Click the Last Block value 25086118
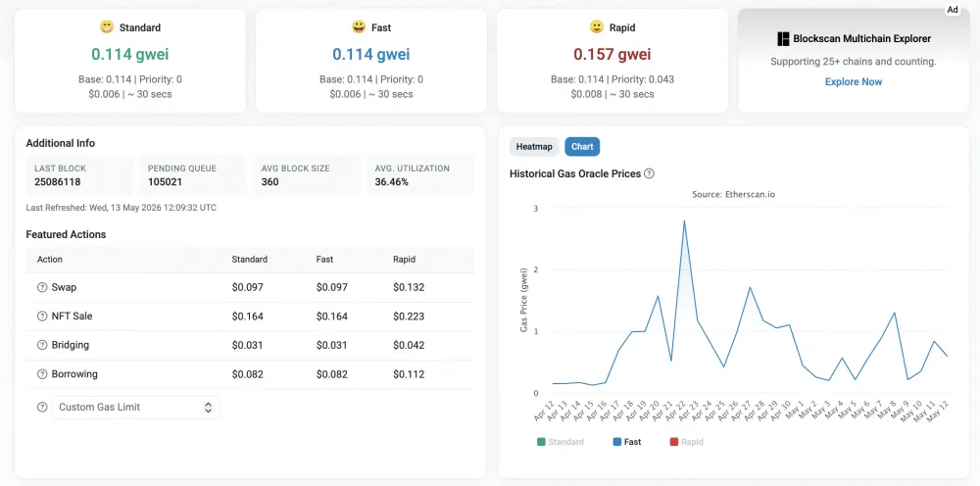980x486 pixels. (x=58, y=182)
